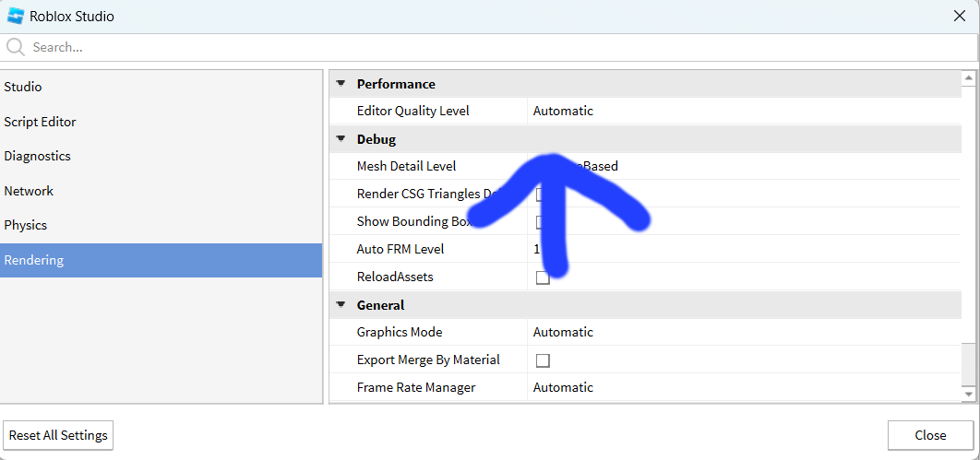Click the General section header text

(380, 305)
